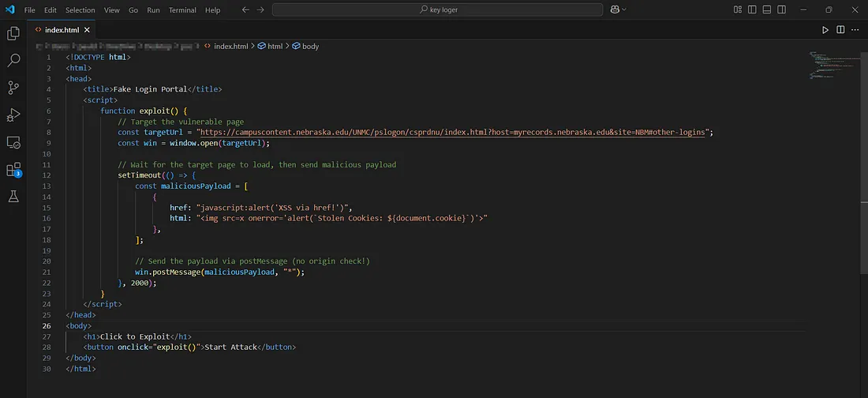868x398 pixels.
Task: Open the Testing flask view
Action: pyautogui.click(x=13, y=196)
